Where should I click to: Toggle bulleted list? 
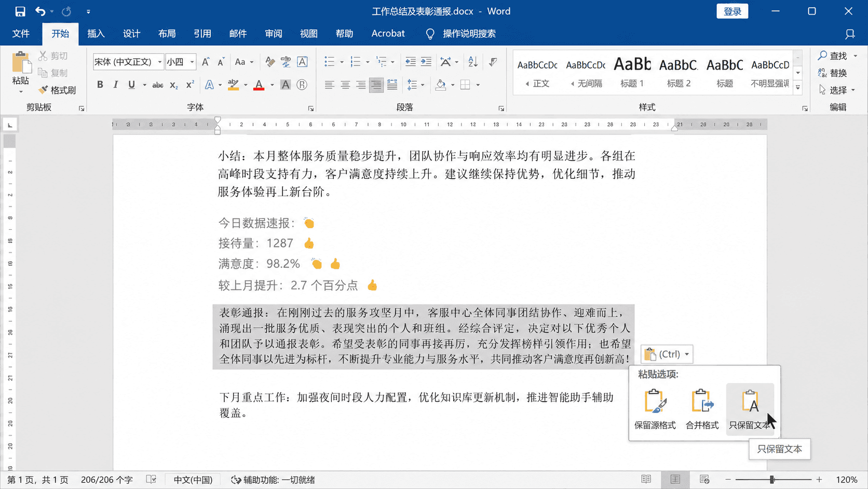point(330,62)
